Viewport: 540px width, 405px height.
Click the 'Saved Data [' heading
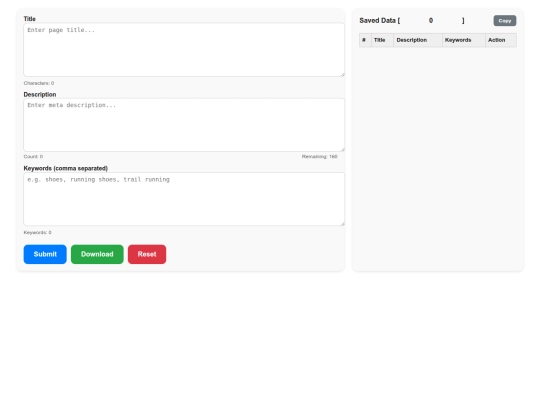pyautogui.click(x=380, y=21)
